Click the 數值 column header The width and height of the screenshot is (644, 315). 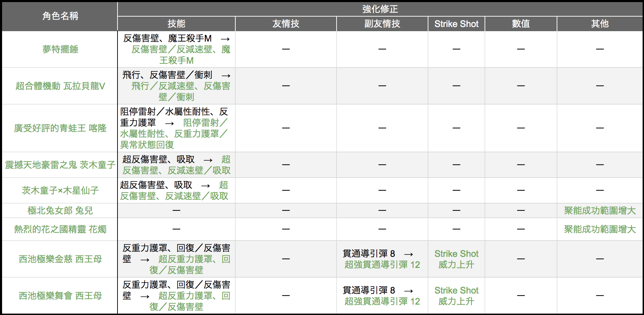point(521,24)
